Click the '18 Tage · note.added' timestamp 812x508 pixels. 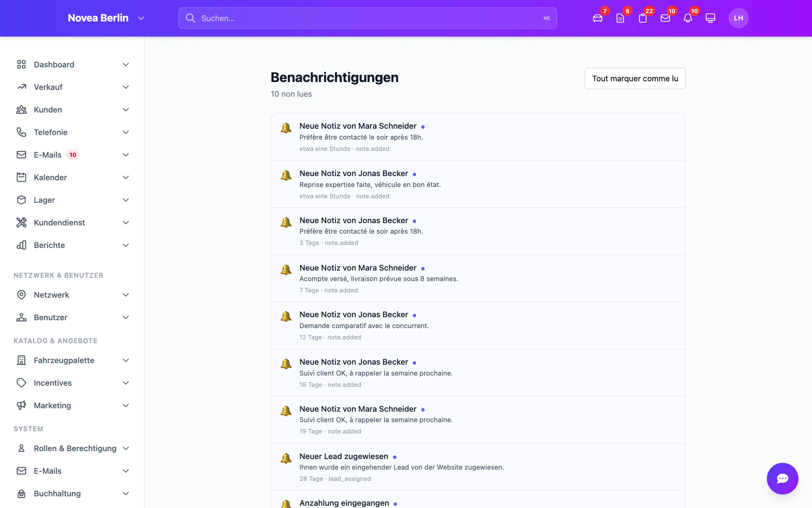click(x=330, y=385)
